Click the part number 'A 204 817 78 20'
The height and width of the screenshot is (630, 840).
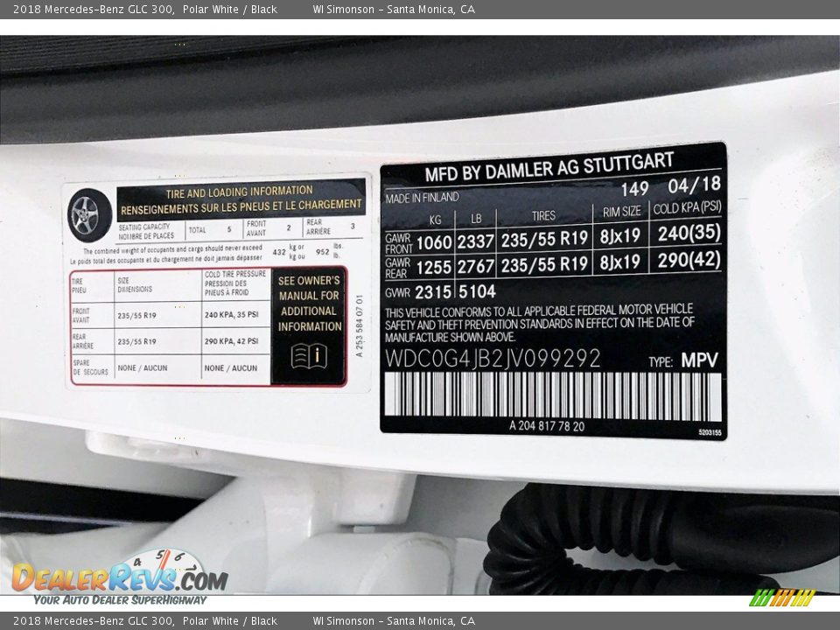547,426
